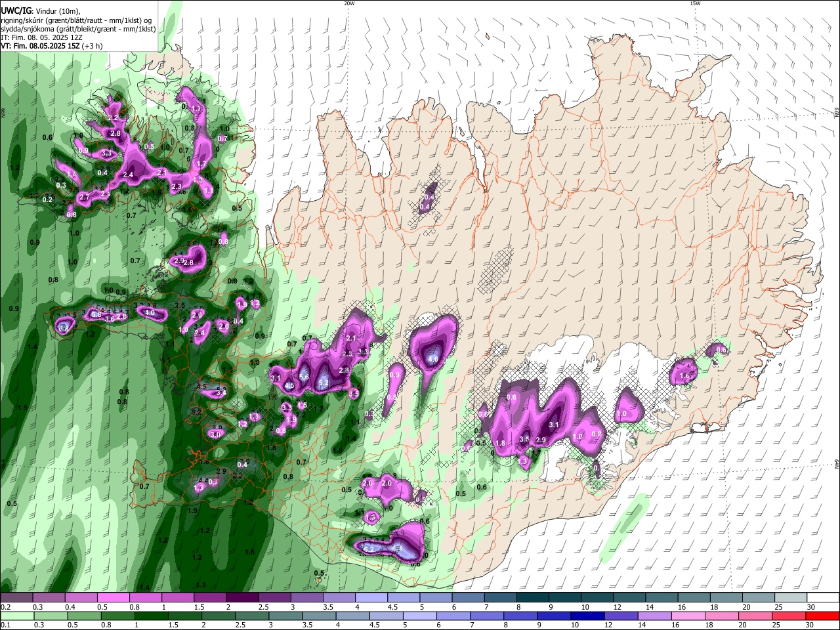Select the darkest purple 2–2.5 swatch, upper scale
This screenshot has height=630, width=840.
click(242, 598)
